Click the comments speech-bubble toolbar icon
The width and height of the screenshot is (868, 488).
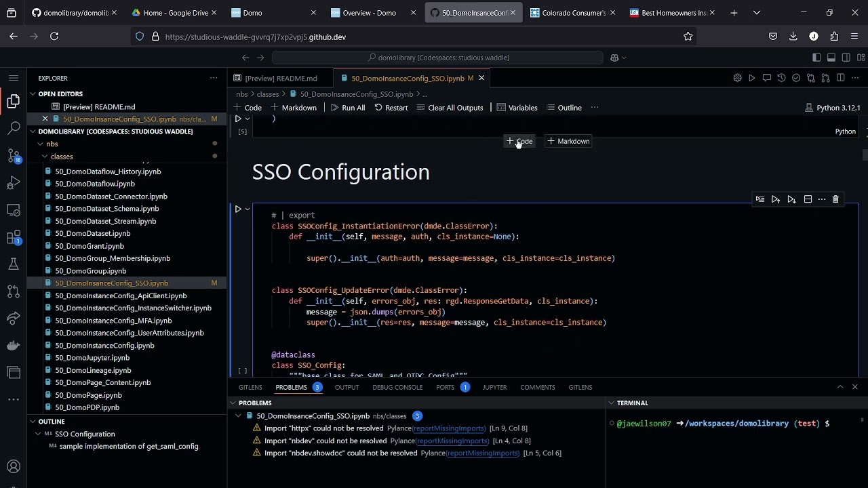(766, 78)
